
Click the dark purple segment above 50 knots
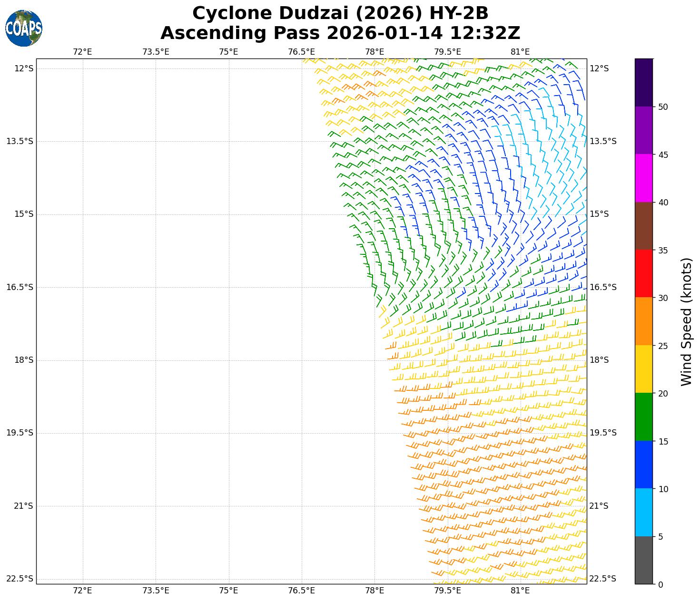click(644, 82)
